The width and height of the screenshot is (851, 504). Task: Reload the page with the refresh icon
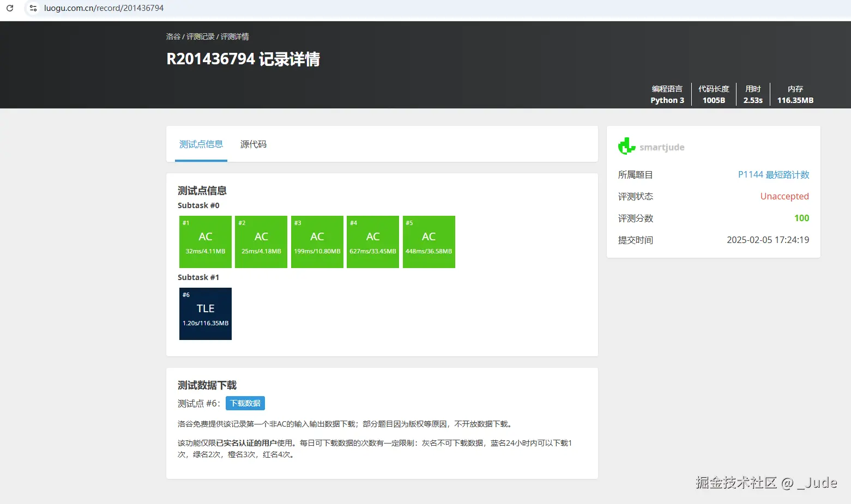(x=10, y=8)
